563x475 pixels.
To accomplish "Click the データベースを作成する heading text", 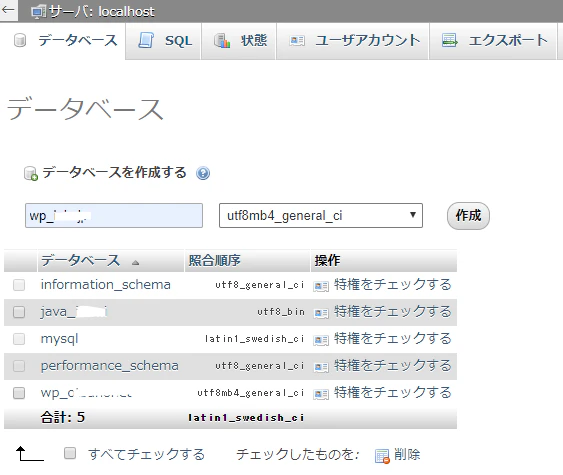I will click(115, 173).
